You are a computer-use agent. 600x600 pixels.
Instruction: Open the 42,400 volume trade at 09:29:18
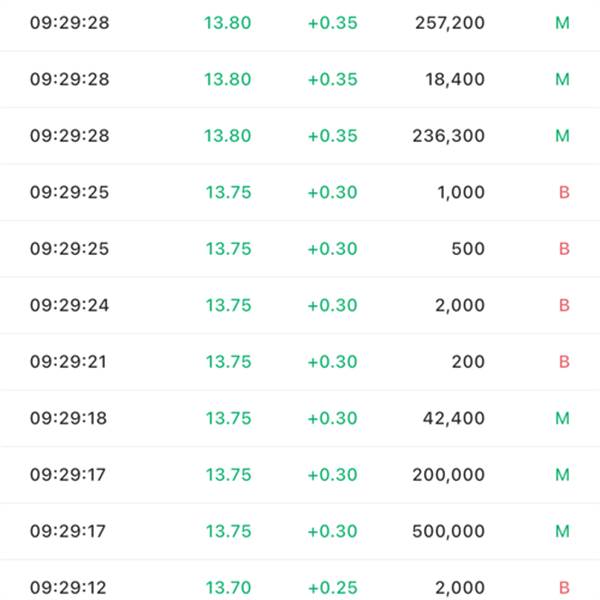click(300, 418)
